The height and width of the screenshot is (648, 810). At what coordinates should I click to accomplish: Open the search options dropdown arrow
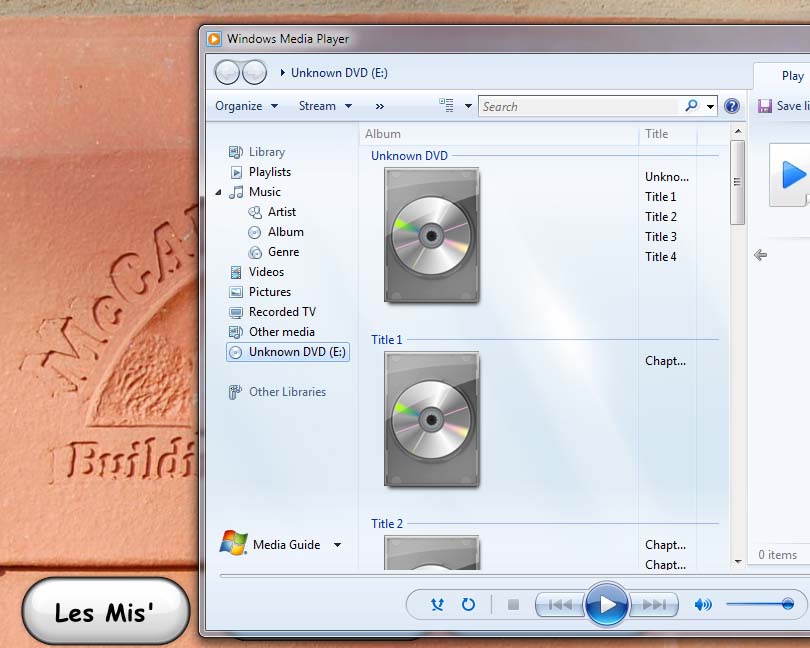tap(710, 106)
